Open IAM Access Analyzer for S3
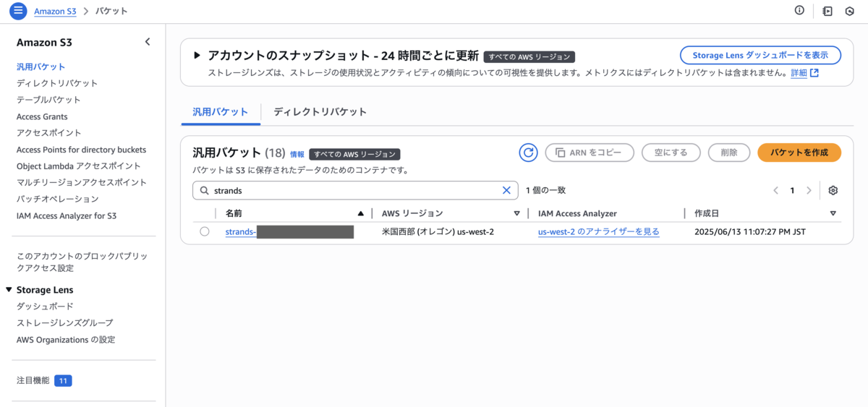 [x=67, y=215]
